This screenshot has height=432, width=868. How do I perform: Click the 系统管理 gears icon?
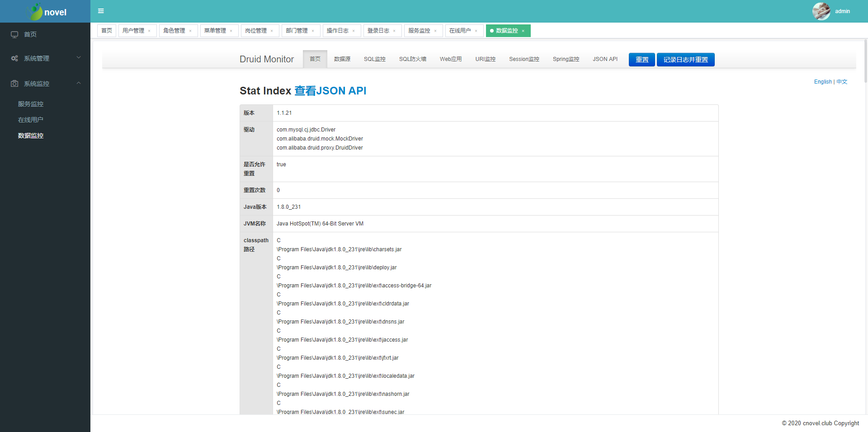(14, 58)
